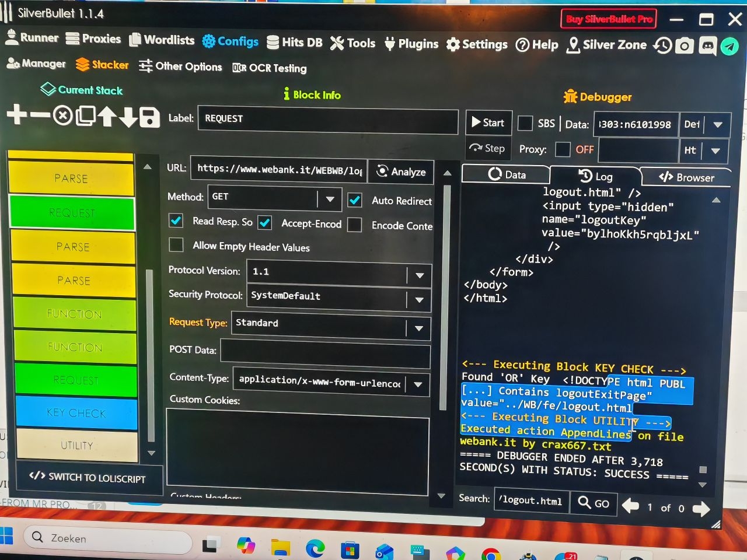Image resolution: width=747 pixels, height=560 pixels.
Task: Save the config with the floppy disk icon
Action: [149, 118]
